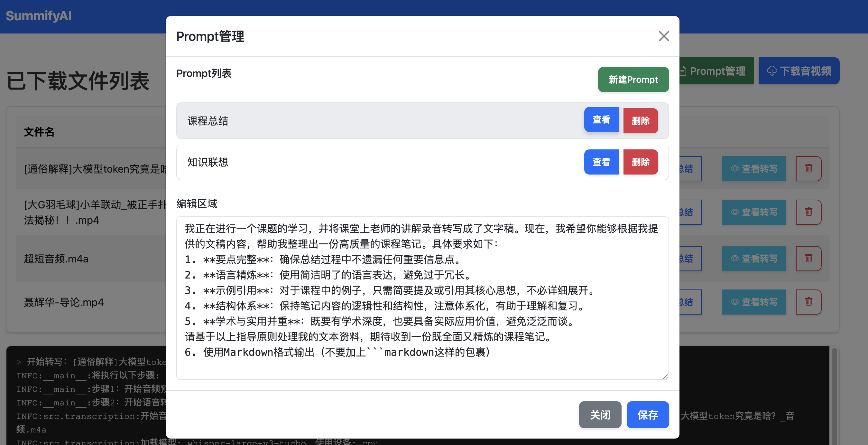Viewport: 868px width, 445px height.
Task: Click the SummifyAI logo link
Action: click(39, 16)
